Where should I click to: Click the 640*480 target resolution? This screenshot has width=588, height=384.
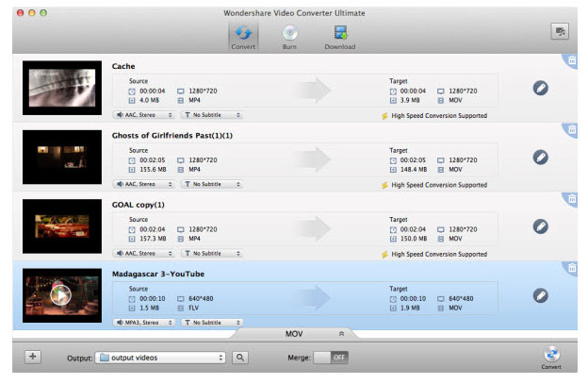click(461, 298)
